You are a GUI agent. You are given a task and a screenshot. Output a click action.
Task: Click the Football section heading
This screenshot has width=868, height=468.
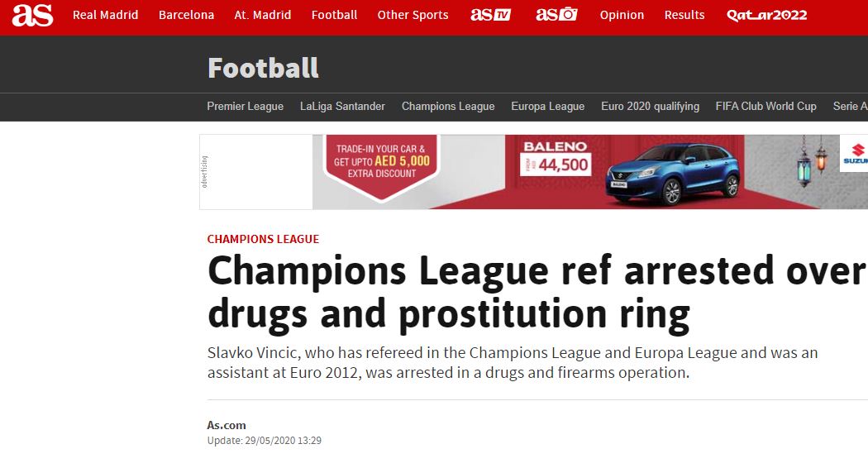(x=263, y=68)
